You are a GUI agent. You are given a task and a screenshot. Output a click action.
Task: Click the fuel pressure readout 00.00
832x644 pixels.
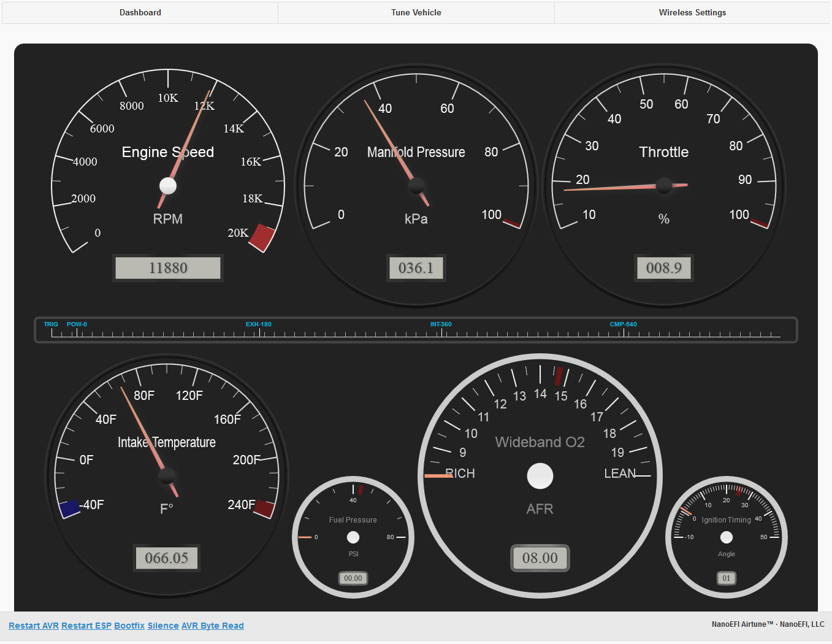(353, 578)
